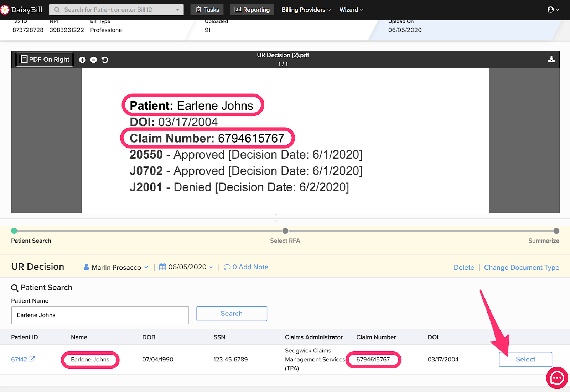Click the calendar icon beside 06/05/2020

[162, 267]
